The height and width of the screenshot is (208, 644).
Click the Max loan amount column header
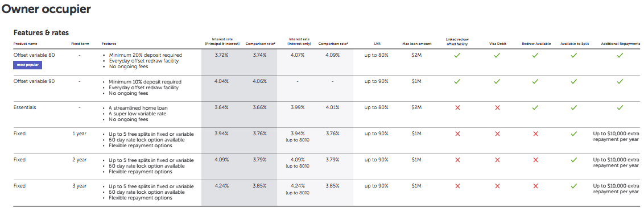[x=417, y=44]
